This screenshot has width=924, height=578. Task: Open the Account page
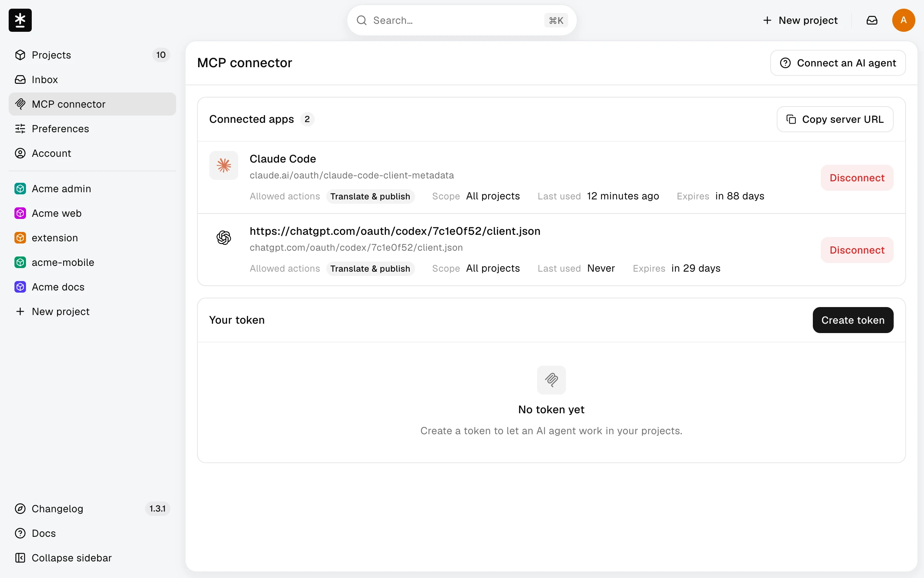click(x=92, y=153)
